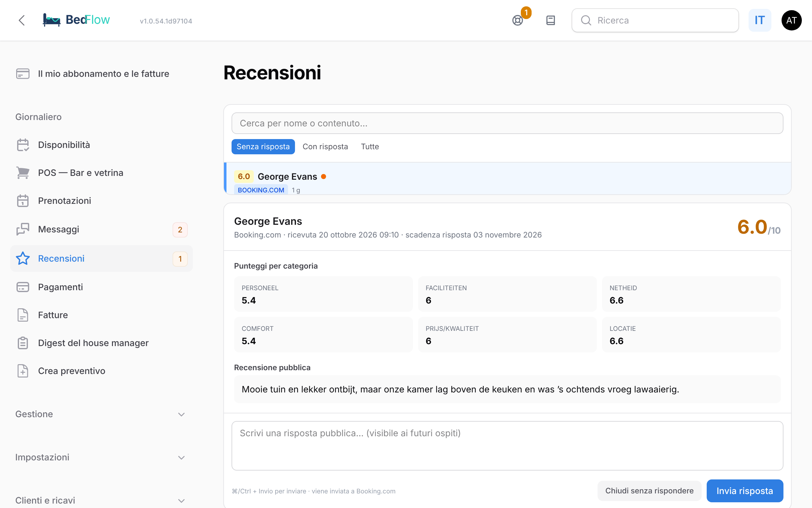Click the 6.0 score chip beside George Evans
The image size is (812, 508).
pyautogui.click(x=244, y=177)
